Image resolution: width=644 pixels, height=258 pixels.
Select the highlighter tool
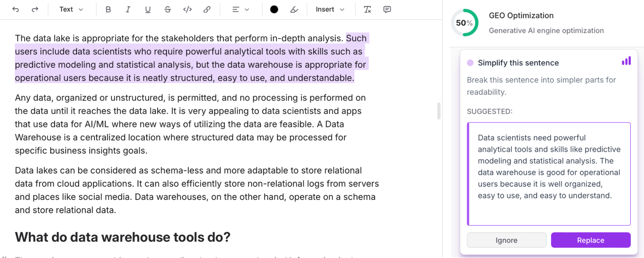click(x=294, y=9)
